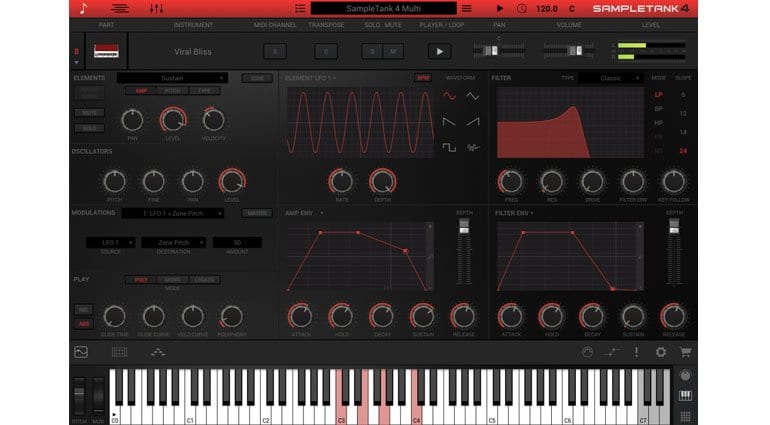The image size is (770, 425).
Task: Select the triangle LFO waveform
Action: [x=472, y=96]
